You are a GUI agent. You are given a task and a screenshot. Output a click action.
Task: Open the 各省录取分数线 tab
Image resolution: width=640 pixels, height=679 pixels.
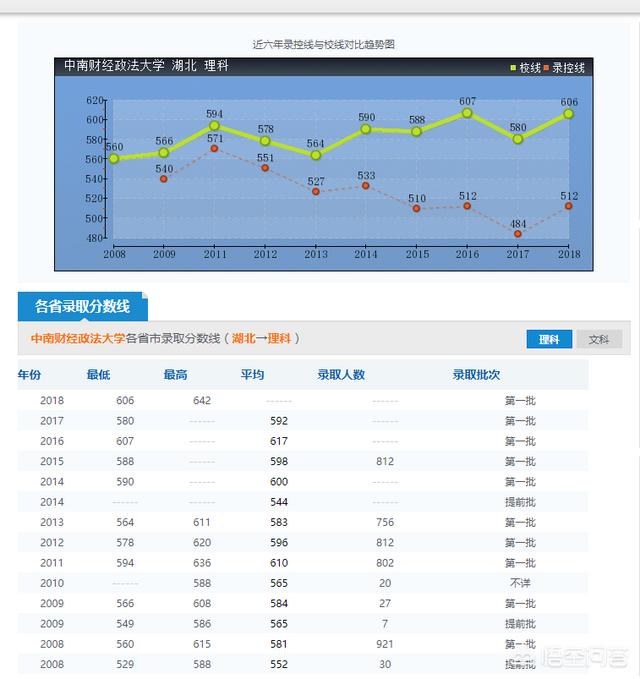coord(83,306)
